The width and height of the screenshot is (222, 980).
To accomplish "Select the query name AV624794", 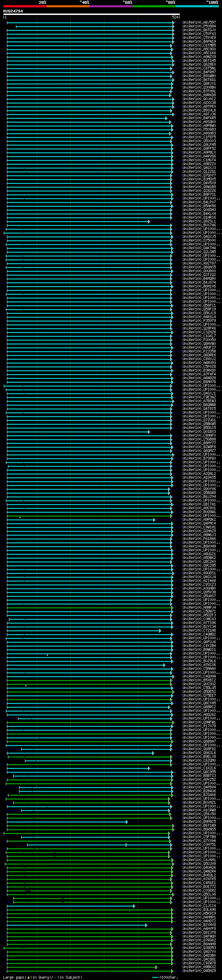I will click(x=13, y=11).
